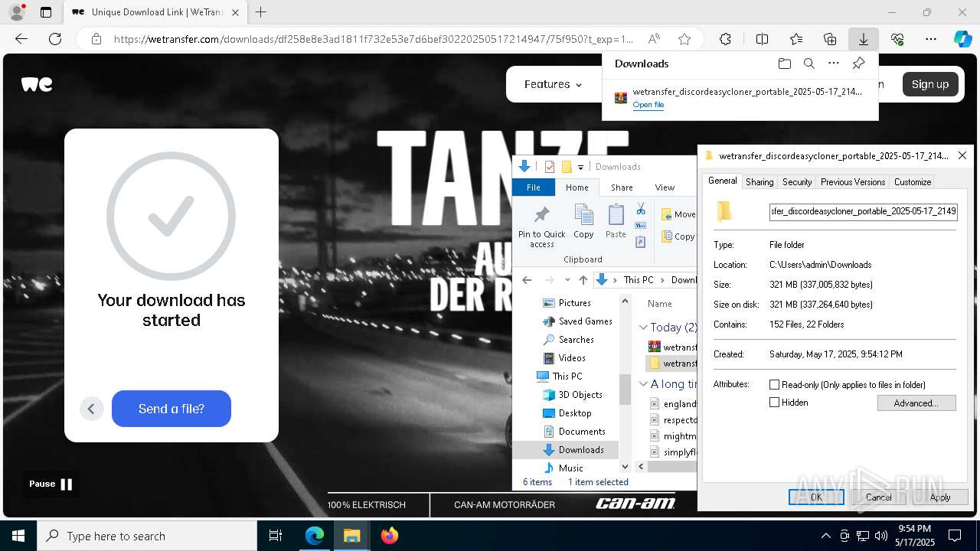Open Customize Quick Access Toolbar dropdown

coord(580,167)
